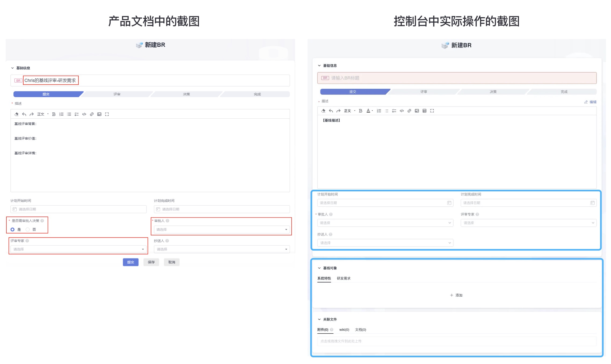The height and width of the screenshot is (364, 611).
Task: Select the 否 radio for approver decision
Action: pos(28,230)
